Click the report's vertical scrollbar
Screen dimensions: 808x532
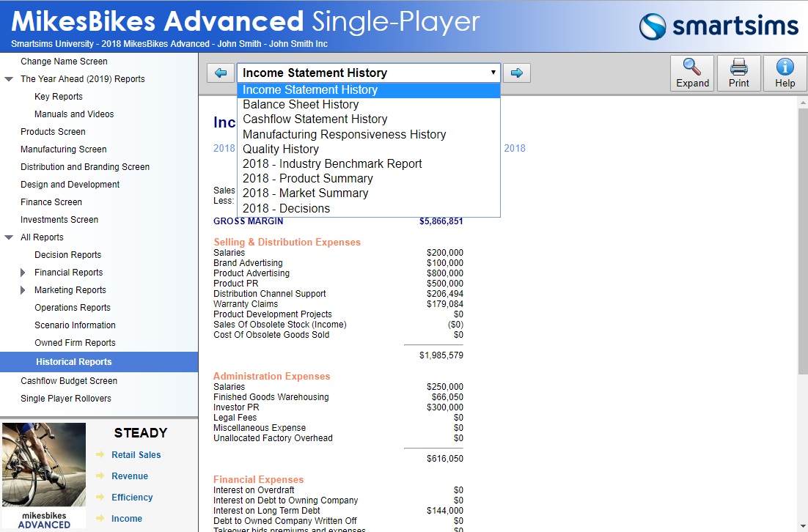802,242
